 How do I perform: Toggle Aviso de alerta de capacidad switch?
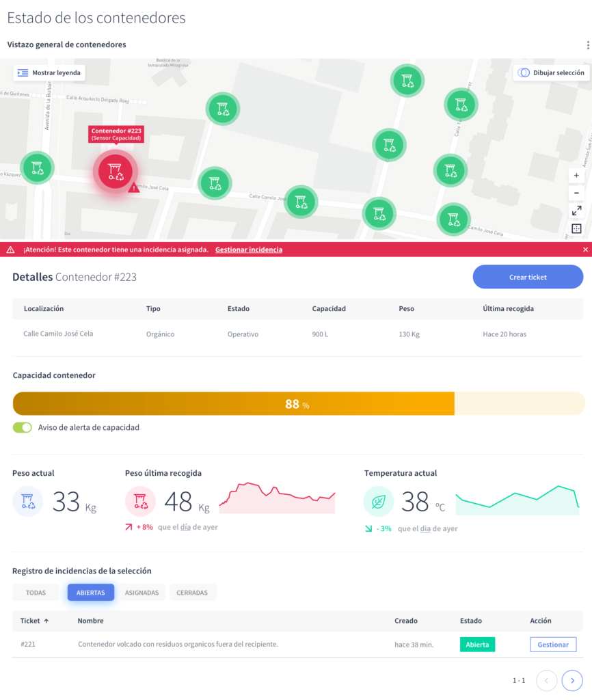pyautogui.click(x=23, y=427)
